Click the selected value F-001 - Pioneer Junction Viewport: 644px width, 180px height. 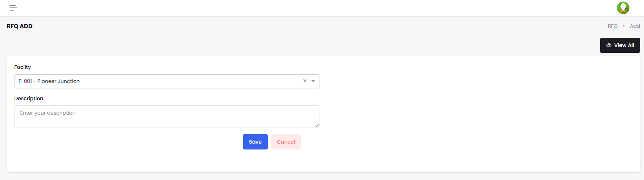pyautogui.click(x=49, y=81)
